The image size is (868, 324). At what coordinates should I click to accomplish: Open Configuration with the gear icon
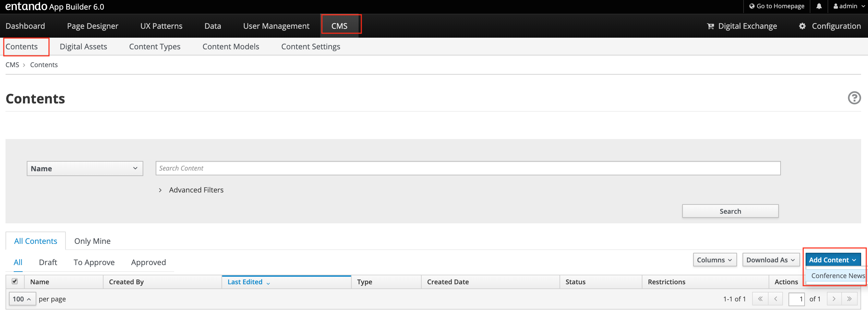(x=830, y=26)
